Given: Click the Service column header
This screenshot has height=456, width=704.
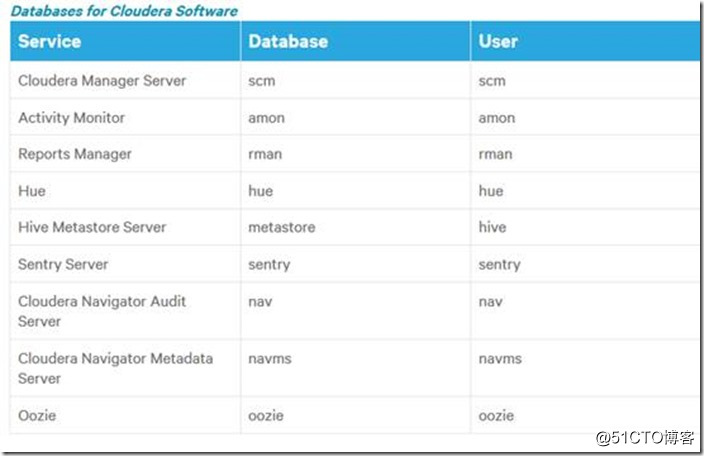Looking at the screenshot, I should point(125,41).
